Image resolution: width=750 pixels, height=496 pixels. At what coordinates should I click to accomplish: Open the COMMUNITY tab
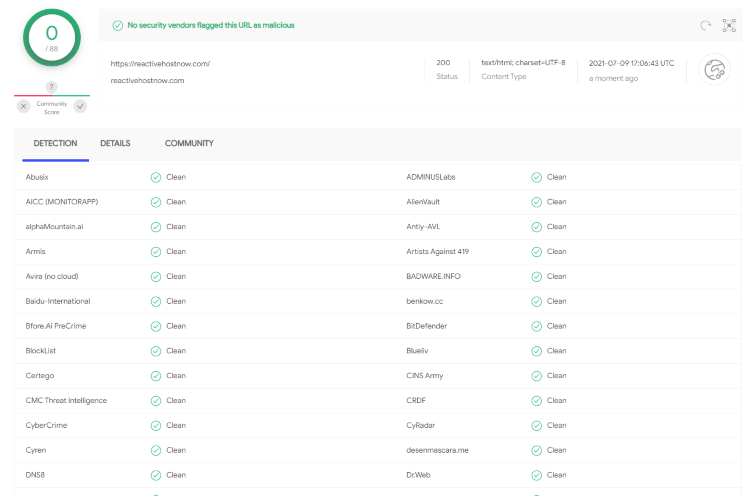[x=189, y=143]
